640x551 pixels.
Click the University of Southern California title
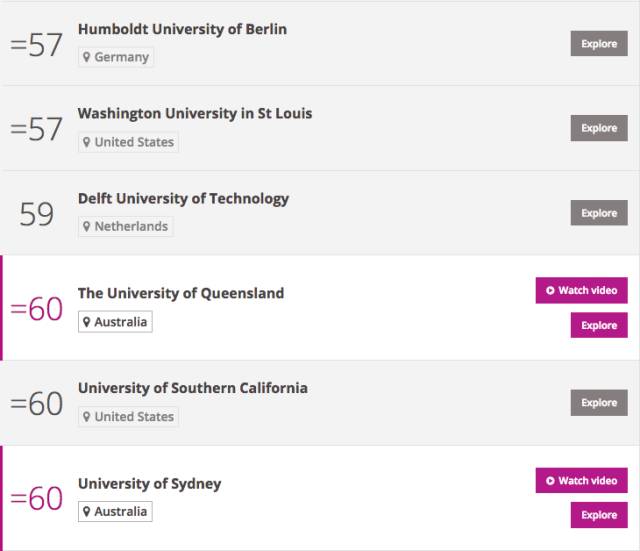click(193, 388)
